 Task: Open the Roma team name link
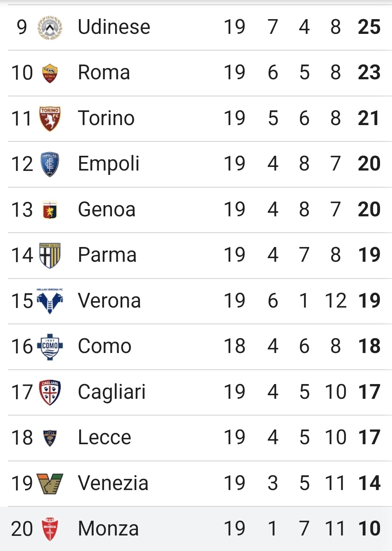pos(104,73)
